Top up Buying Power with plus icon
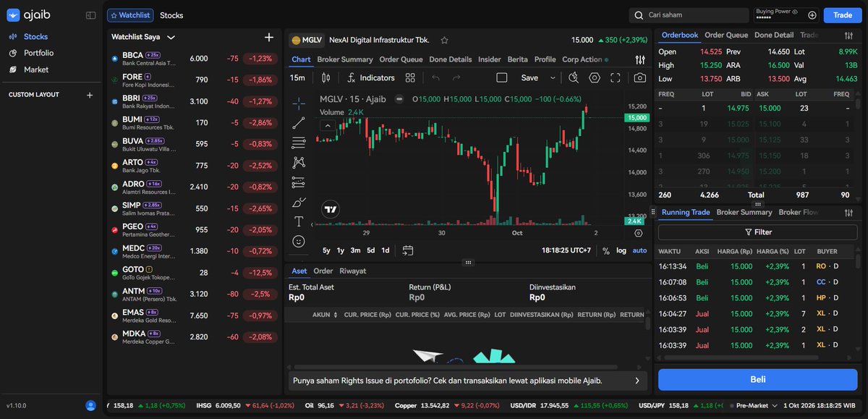Viewport: 868px width, 419px height. tap(812, 15)
